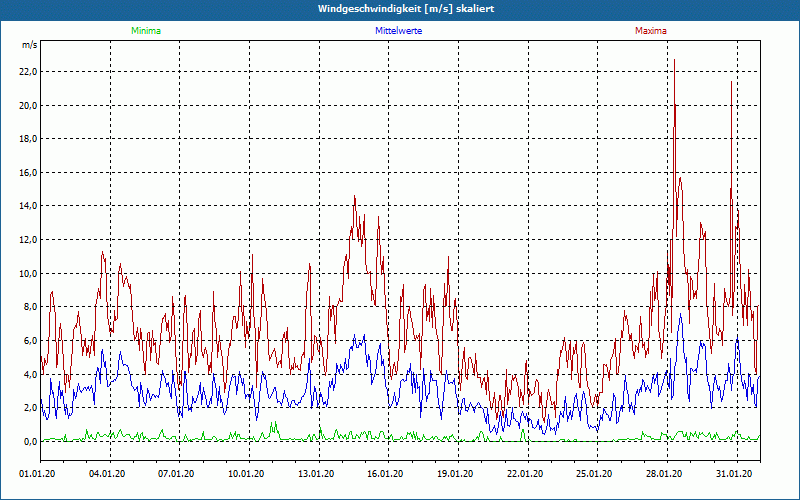Screen dimensions: 800x500
Task: Click the 18,0 y-axis value
Action: pyautogui.click(x=29, y=139)
